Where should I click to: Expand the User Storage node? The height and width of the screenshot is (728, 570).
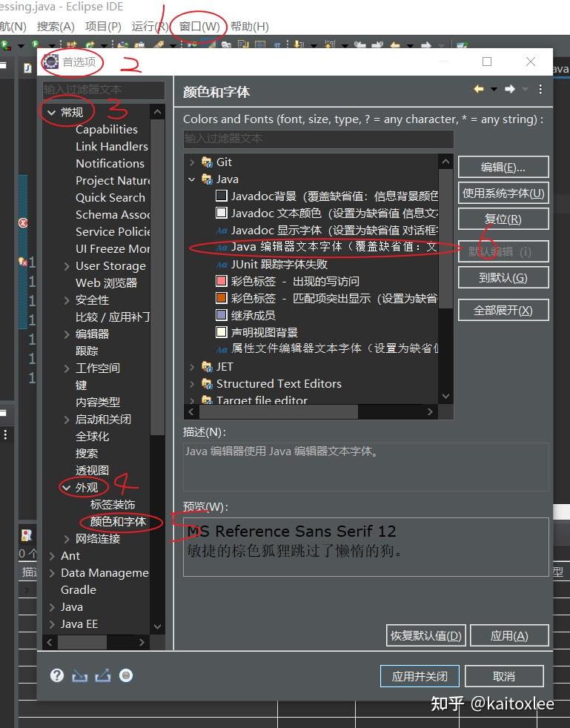67,266
